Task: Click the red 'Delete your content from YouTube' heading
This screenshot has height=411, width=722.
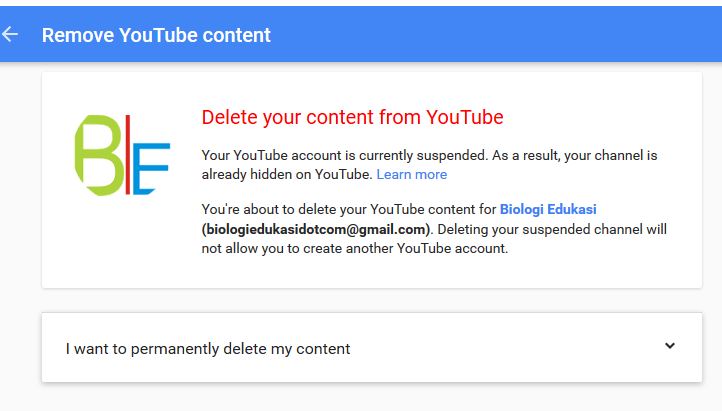Action: tap(352, 117)
